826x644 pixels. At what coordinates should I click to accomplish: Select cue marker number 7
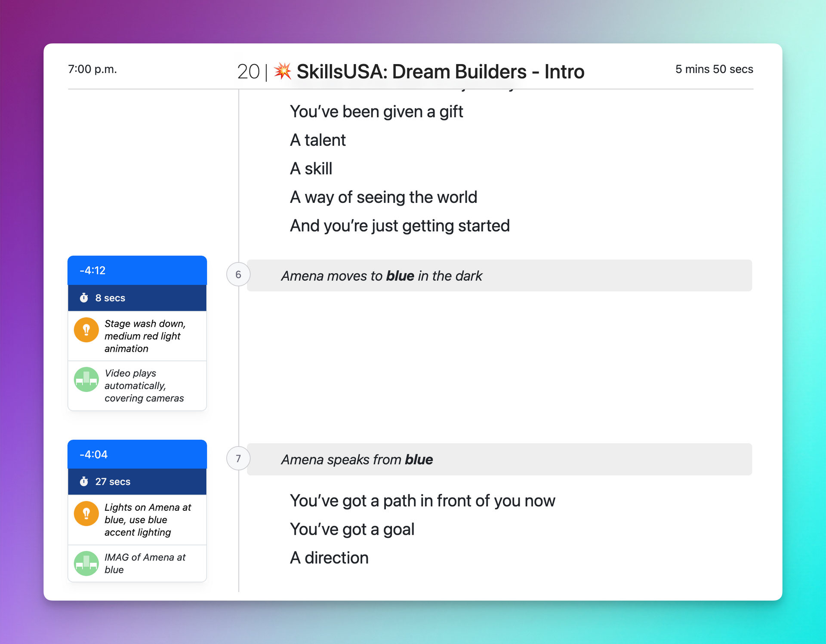pos(238,458)
